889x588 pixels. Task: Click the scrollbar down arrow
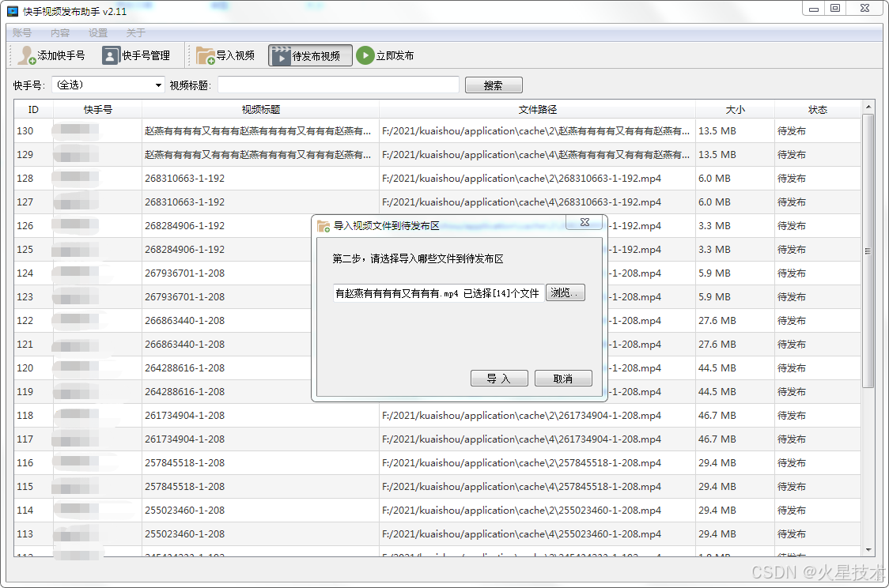[868, 550]
